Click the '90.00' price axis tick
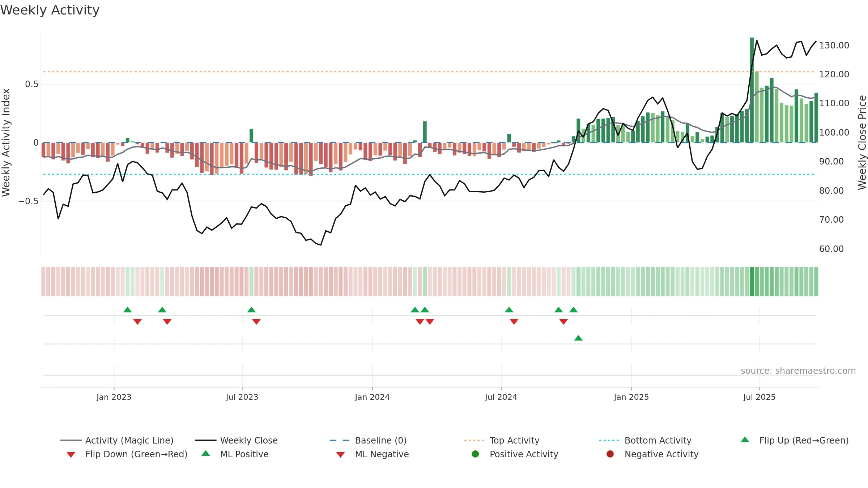 [x=831, y=161]
